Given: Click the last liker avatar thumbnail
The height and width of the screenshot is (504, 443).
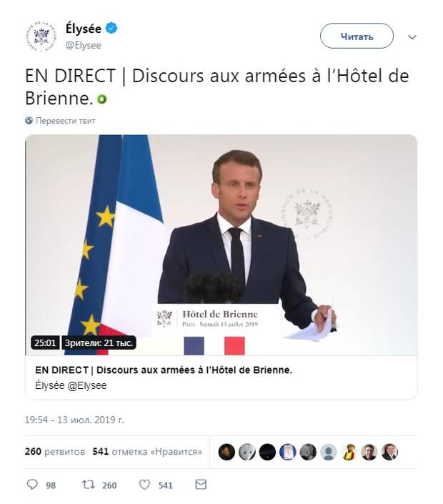Looking at the screenshot, I should coord(389,452).
